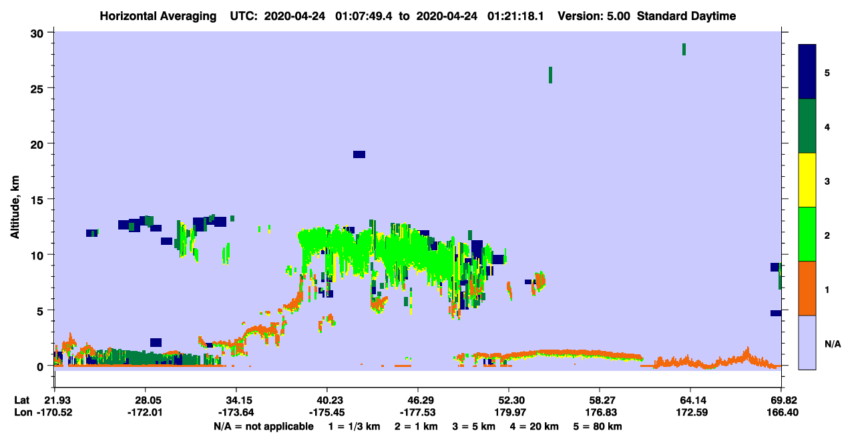Click the dark blue block near 2 km altitude

point(156,342)
